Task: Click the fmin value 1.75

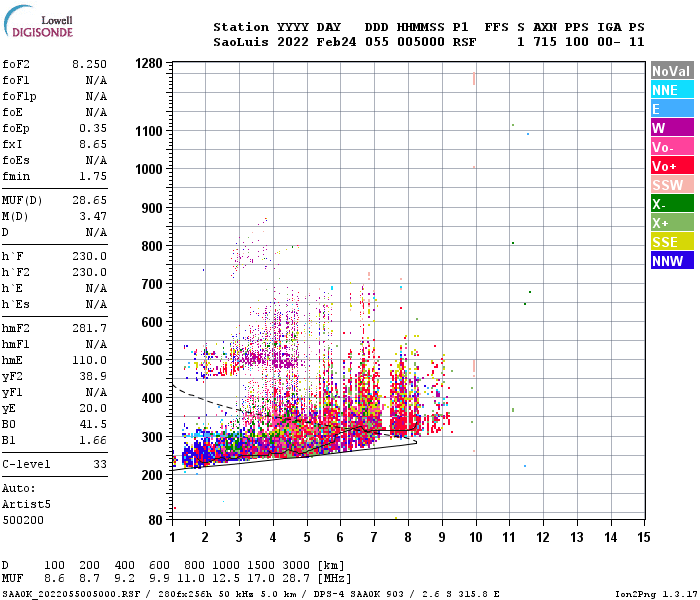Action: click(93, 176)
